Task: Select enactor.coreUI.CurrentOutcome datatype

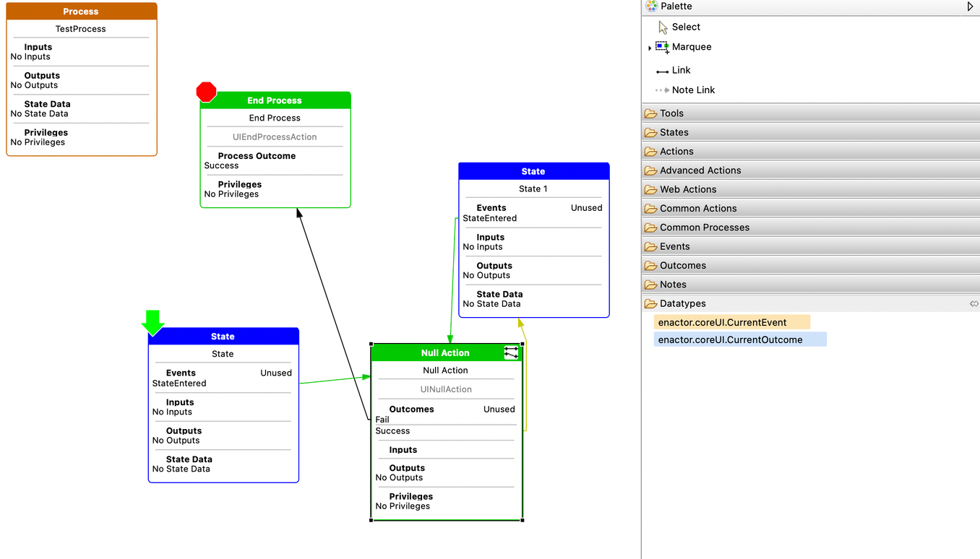Action: (740, 339)
